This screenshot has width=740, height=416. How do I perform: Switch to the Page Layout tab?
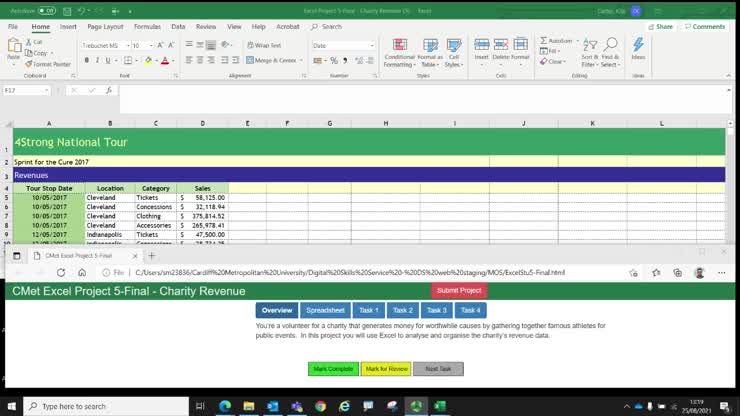(x=105, y=27)
